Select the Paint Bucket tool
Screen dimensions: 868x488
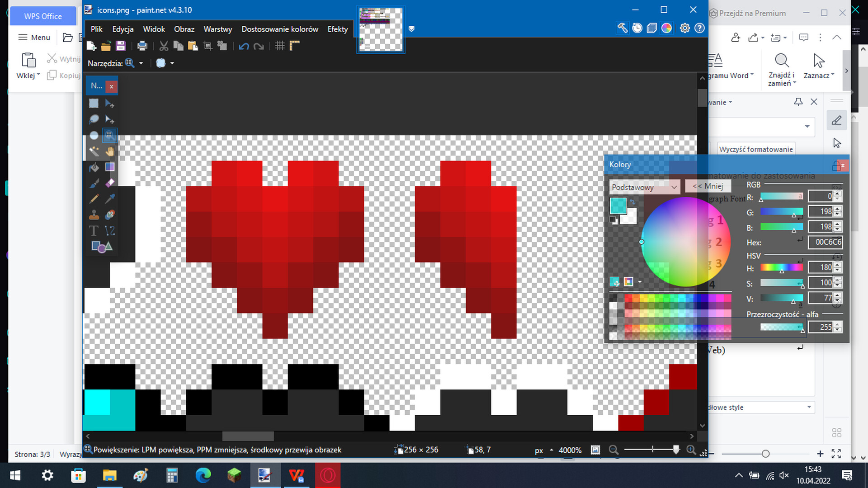[x=94, y=167]
